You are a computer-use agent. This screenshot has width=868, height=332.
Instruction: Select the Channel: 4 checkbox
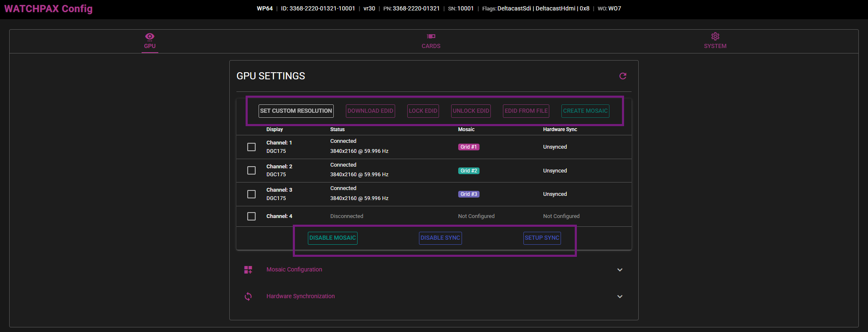251,216
